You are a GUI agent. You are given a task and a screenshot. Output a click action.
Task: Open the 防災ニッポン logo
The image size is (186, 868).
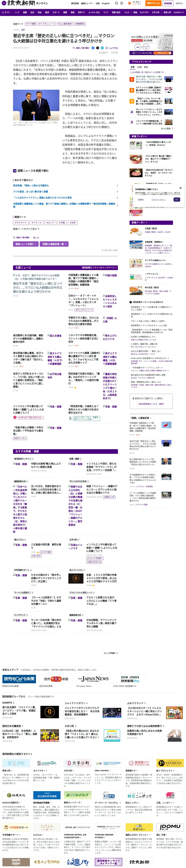pos(139,795)
